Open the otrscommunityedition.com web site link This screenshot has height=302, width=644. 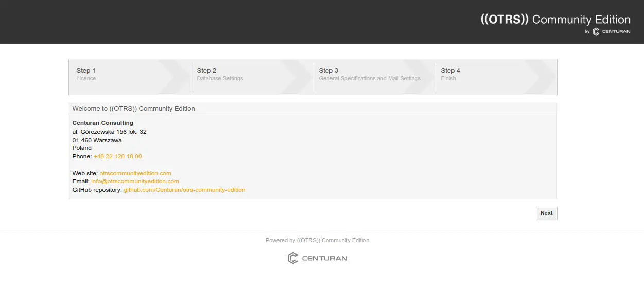coord(135,173)
